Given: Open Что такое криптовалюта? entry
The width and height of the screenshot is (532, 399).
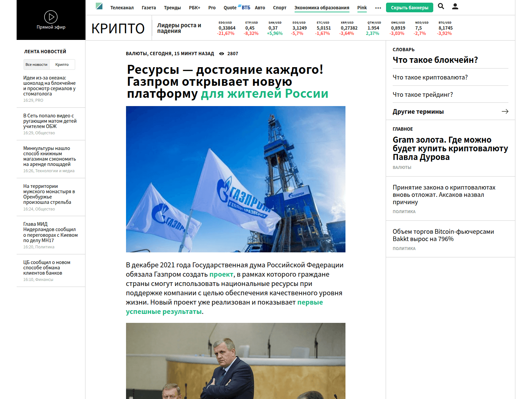Looking at the screenshot, I should pyautogui.click(x=430, y=77).
